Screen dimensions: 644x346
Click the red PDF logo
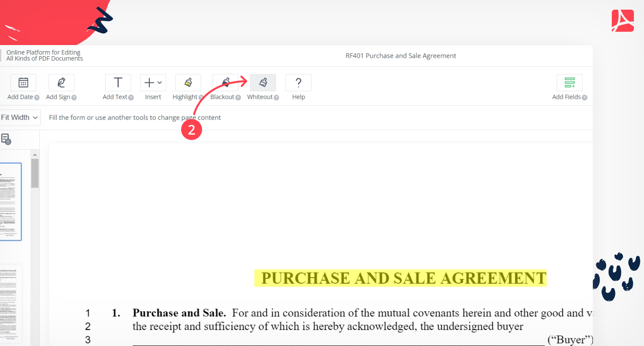coord(622,21)
